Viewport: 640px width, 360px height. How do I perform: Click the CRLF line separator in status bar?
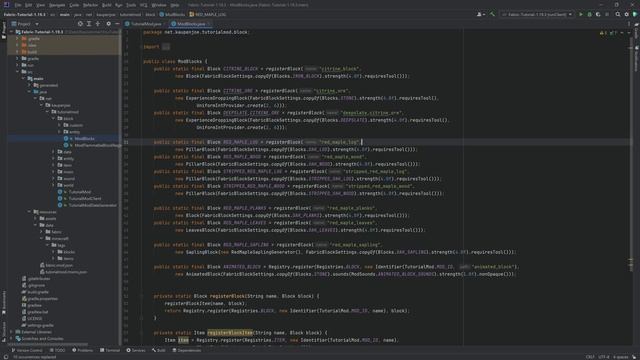tap(590, 357)
